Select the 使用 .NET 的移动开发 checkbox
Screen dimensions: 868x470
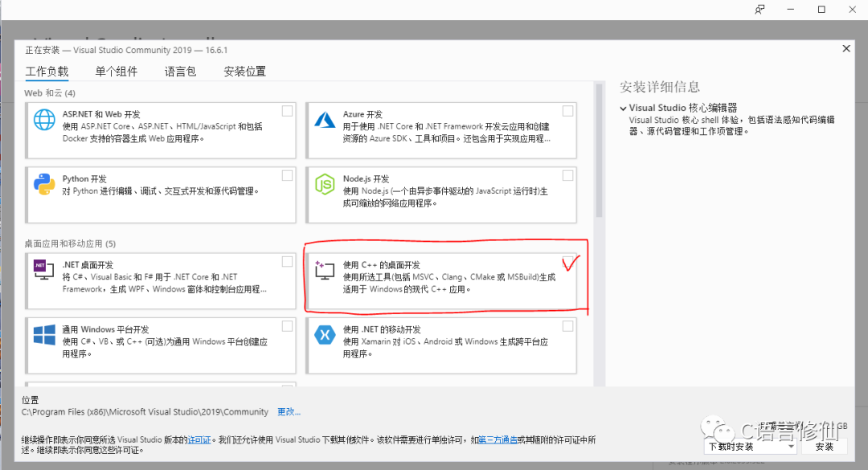568,326
